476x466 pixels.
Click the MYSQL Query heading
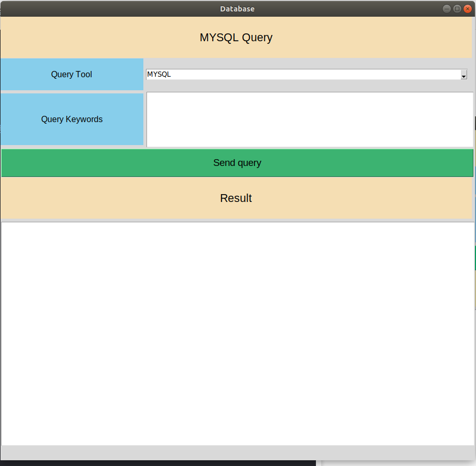(236, 38)
